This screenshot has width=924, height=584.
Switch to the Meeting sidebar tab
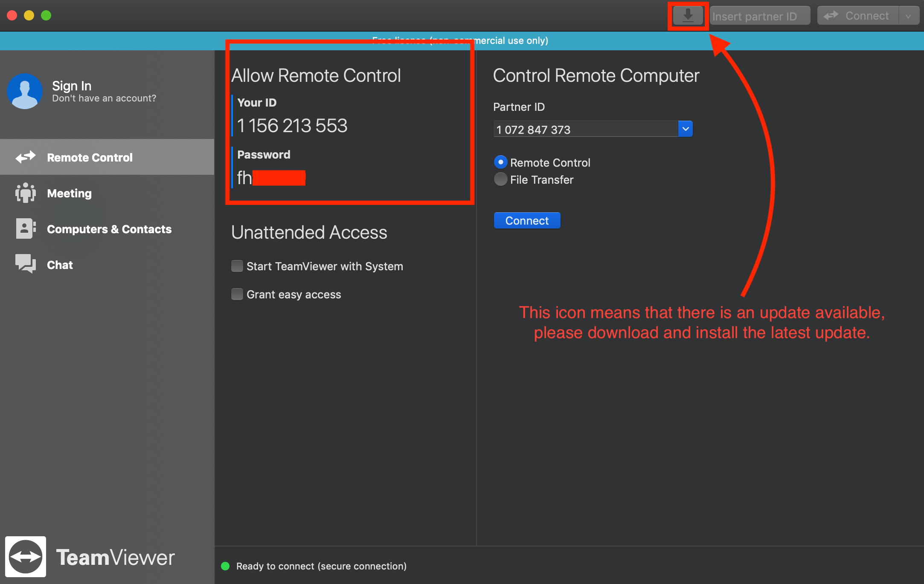[107, 193]
